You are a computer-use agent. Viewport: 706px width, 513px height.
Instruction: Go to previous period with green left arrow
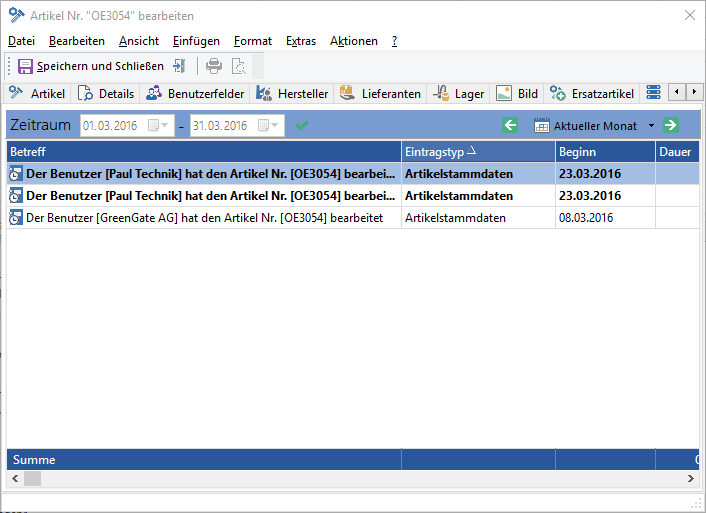point(510,125)
